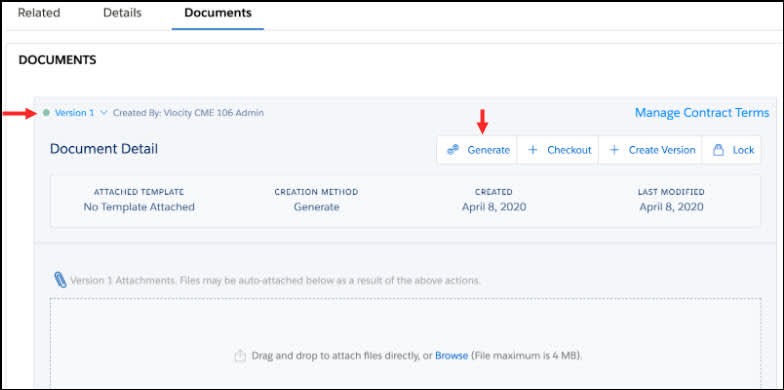
Task: Open the Details tab
Action: 122,12
